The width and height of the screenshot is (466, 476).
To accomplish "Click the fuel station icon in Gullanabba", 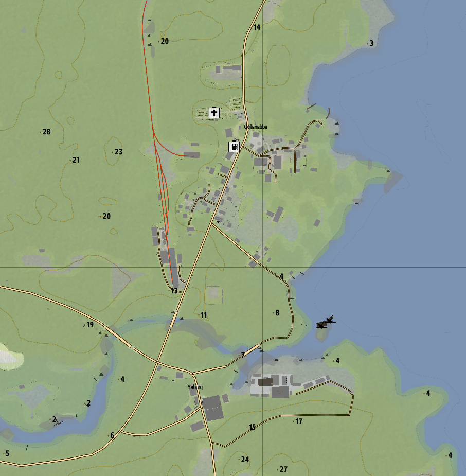I will tap(234, 146).
